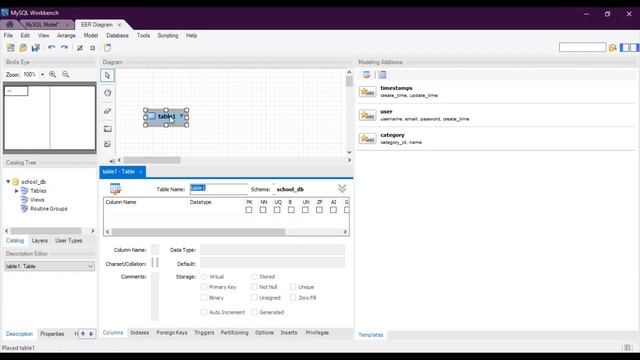Image resolution: width=640 pixels, height=360 pixels.
Task: Tick the Primary Key checkbox
Action: [204, 287]
